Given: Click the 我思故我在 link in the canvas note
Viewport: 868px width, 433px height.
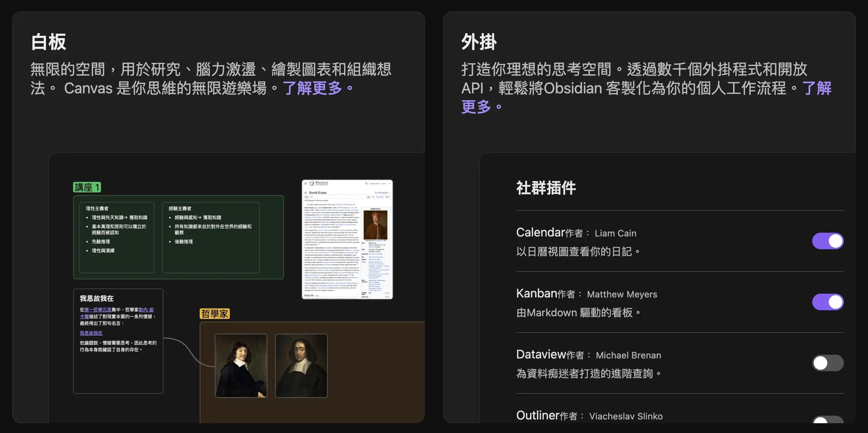Looking at the screenshot, I should 91,333.
